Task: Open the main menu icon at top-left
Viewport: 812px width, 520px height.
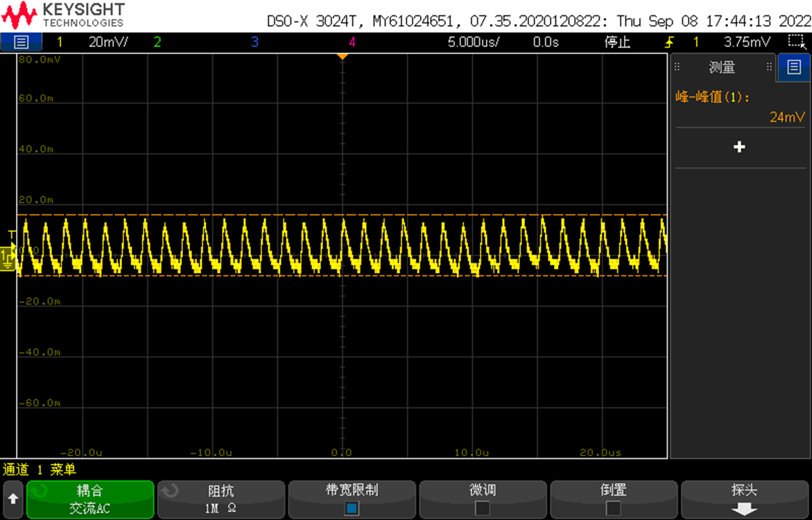Action: (x=21, y=42)
